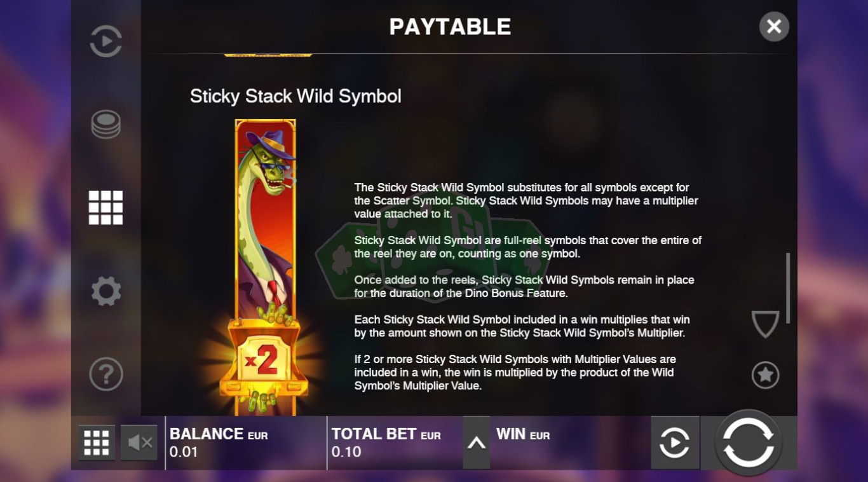This screenshot has width=868, height=482.
Task: Open autoplay settings in left sidebar
Action: pyautogui.click(x=105, y=42)
